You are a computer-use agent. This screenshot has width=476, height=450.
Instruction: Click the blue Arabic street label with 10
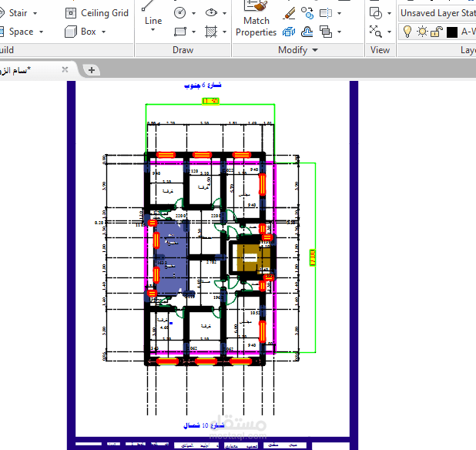click(x=203, y=425)
